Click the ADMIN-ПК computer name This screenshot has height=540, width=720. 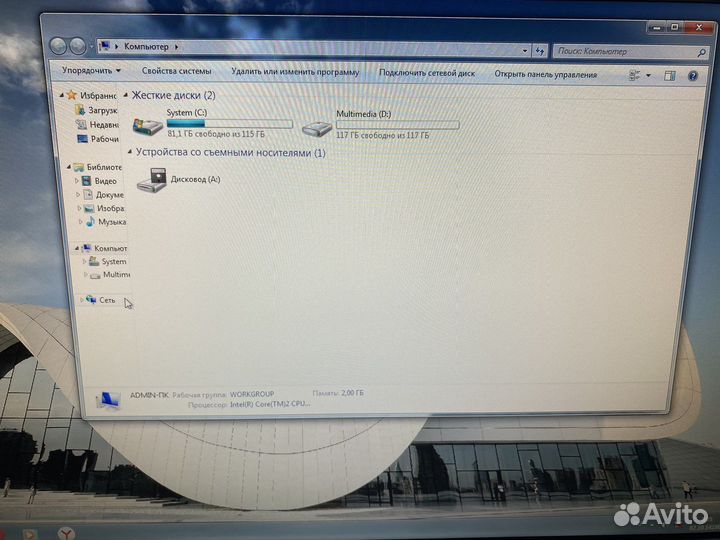pos(149,395)
